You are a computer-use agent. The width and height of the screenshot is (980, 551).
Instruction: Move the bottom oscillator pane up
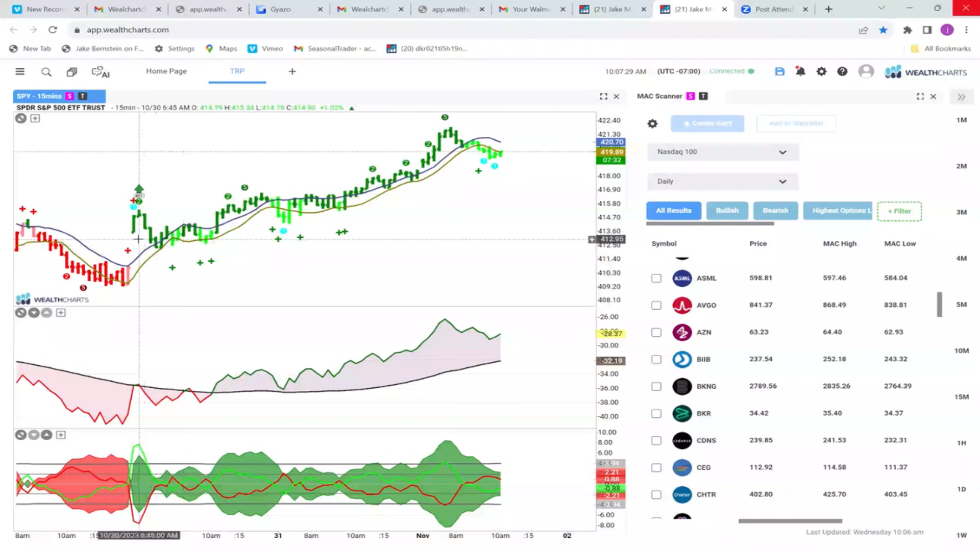tap(46, 435)
